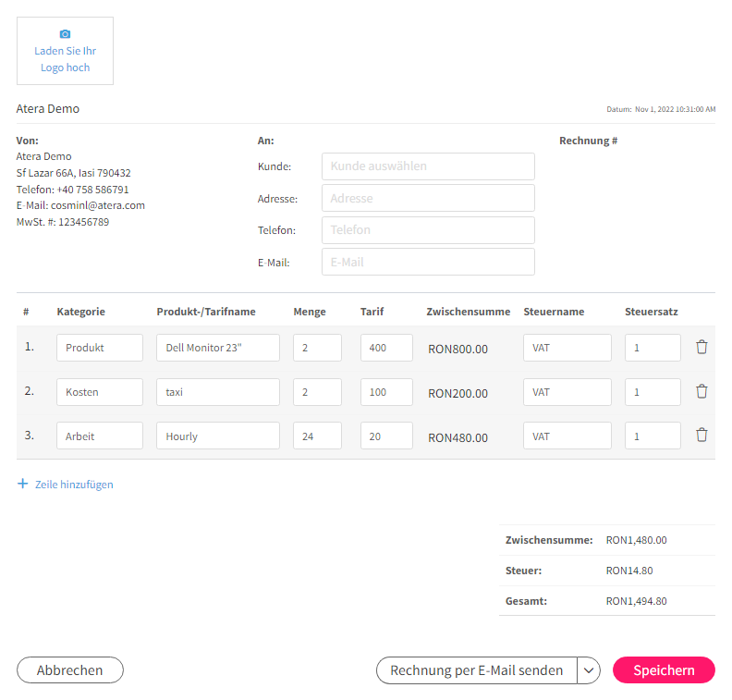Click VAT Steuername field in Hourly row
This screenshot has height=700, width=732.
tap(567, 436)
